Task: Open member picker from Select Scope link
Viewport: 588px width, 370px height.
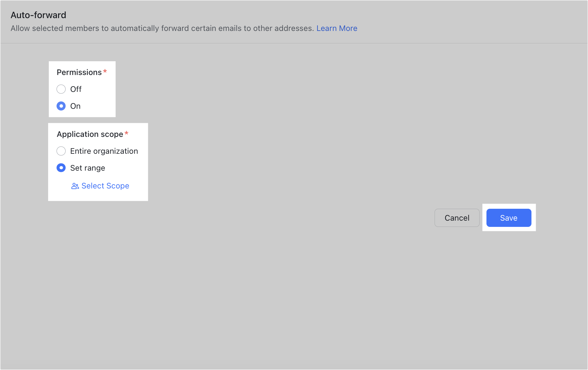Action: (x=105, y=186)
